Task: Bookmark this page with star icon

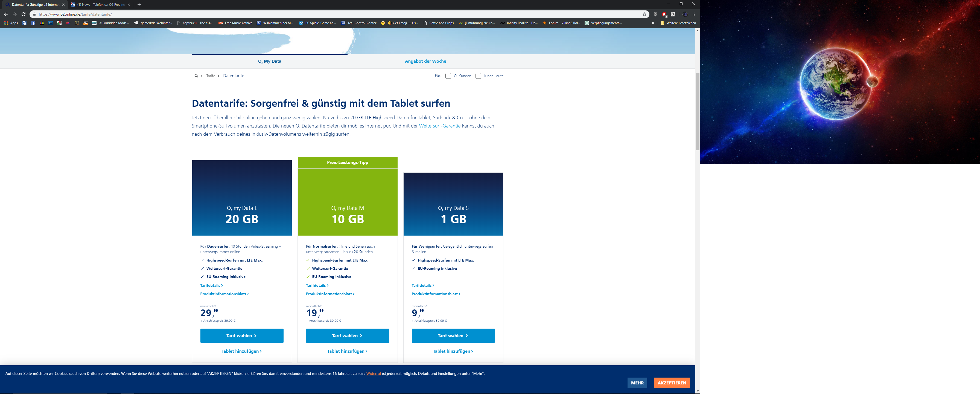Action: click(x=644, y=14)
